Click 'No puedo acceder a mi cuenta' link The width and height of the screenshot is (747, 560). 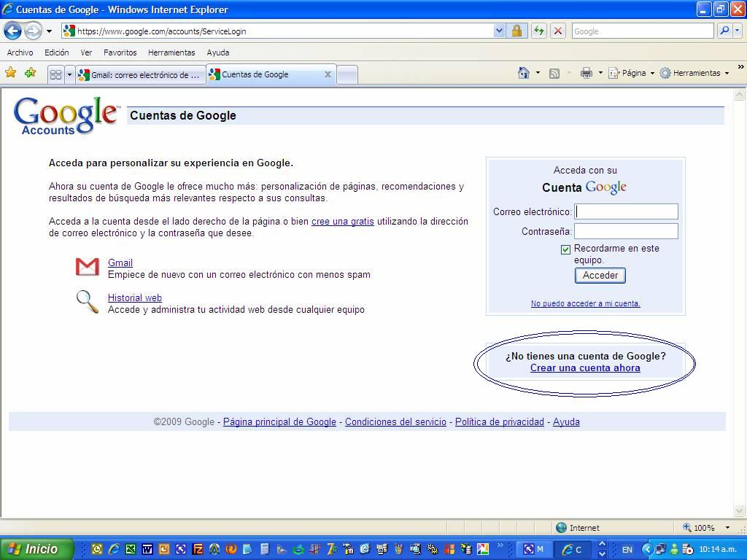(x=586, y=303)
